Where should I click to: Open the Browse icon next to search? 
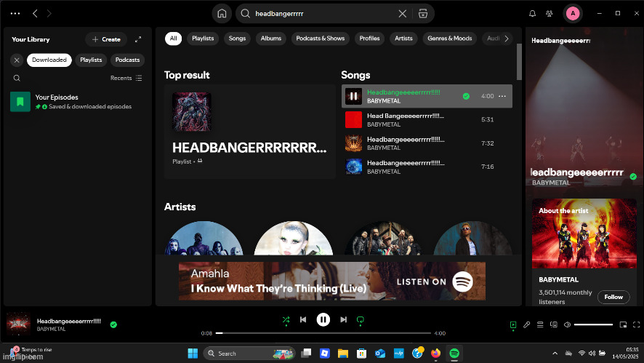(x=422, y=14)
